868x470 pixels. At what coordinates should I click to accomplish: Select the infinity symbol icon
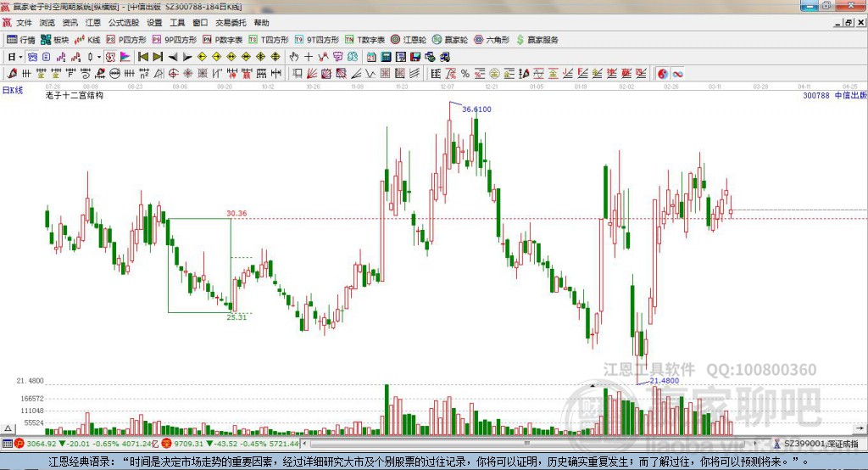(677, 74)
